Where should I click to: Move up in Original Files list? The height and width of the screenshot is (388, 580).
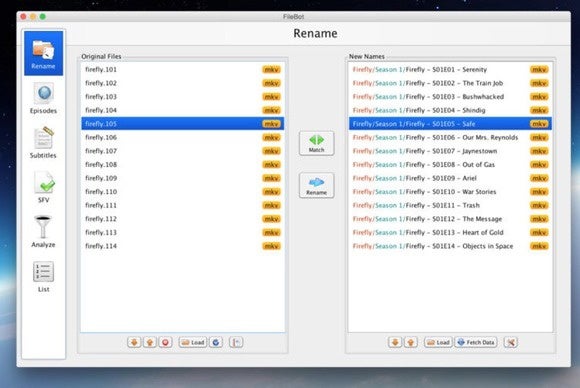click(150, 342)
